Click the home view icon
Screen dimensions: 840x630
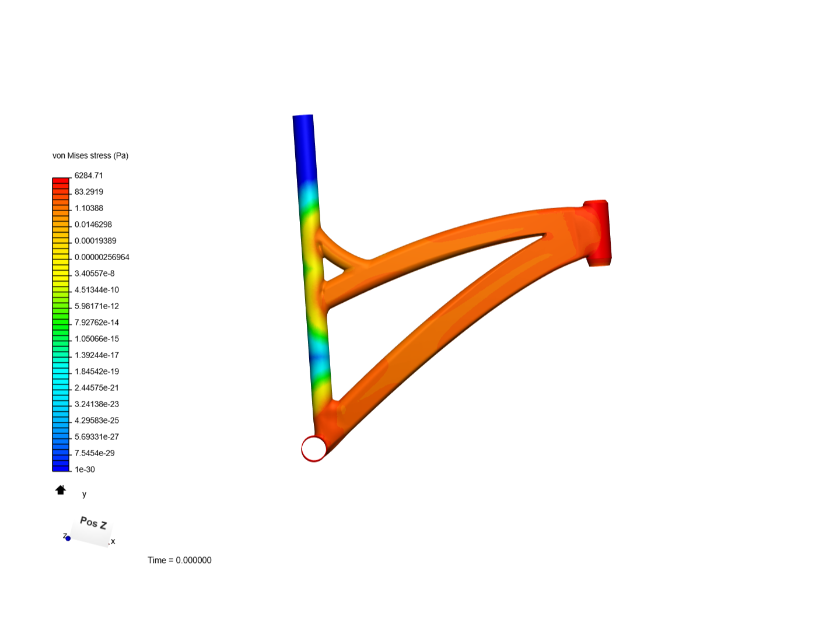pos(61,490)
